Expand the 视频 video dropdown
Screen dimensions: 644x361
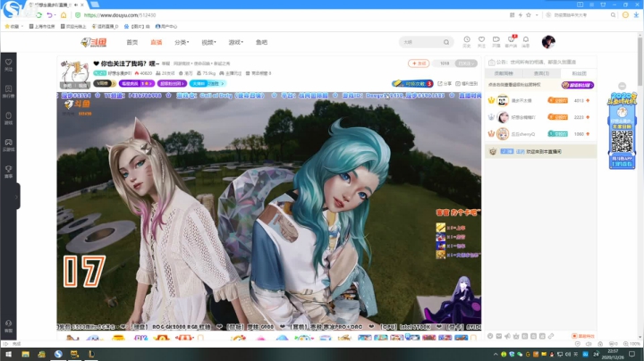point(208,42)
